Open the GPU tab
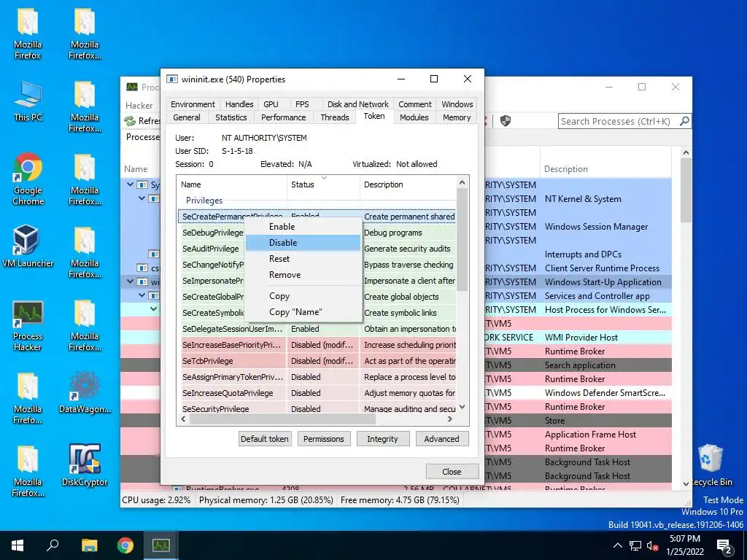This screenshot has width=747, height=560. pos(271,104)
